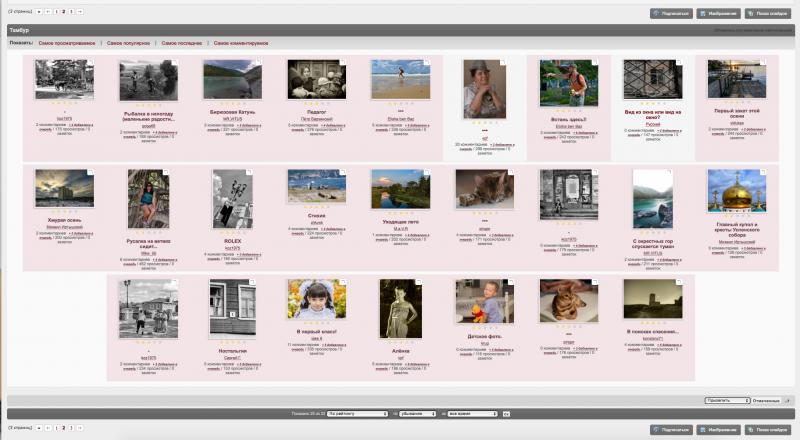Rate 'Березовая Катунь' using its stars
The height and width of the screenshot is (440, 800).
[232, 104]
